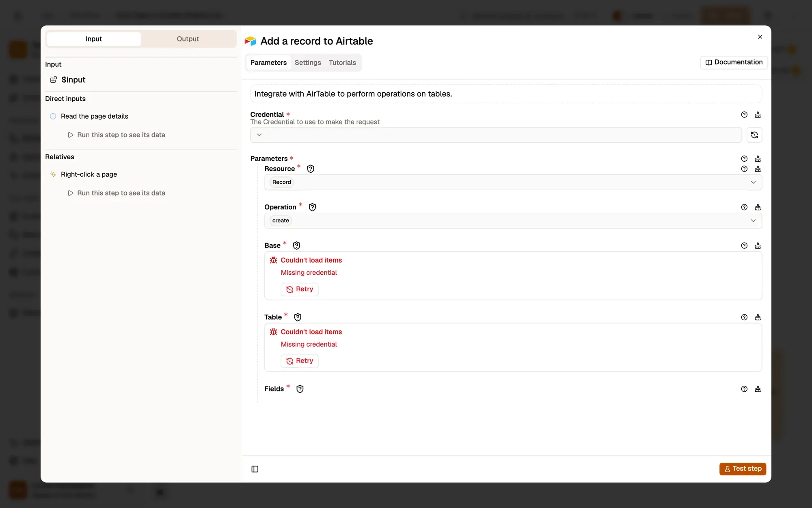Run step under Read the page details
The height and width of the screenshot is (508, 812).
click(117, 135)
